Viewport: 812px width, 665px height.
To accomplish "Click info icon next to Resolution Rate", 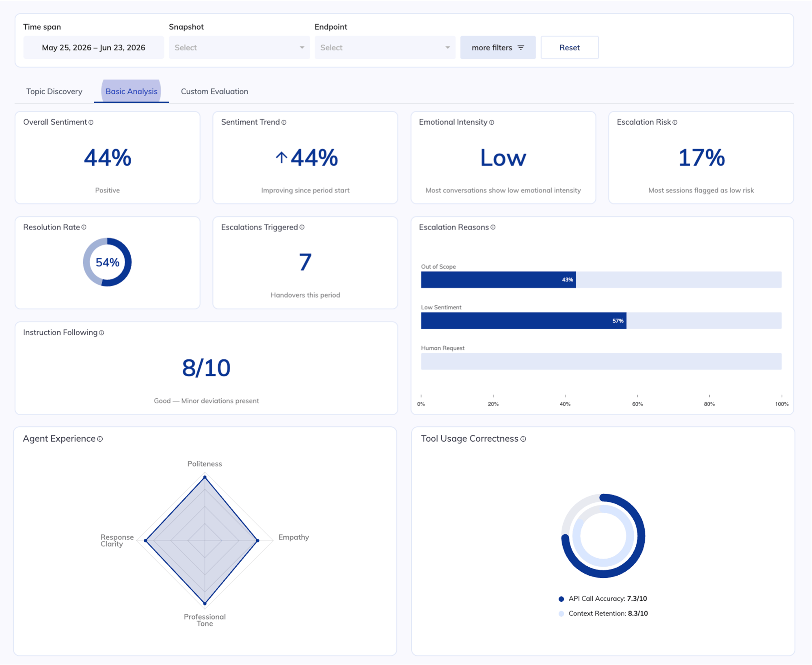I will click(84, 227).
